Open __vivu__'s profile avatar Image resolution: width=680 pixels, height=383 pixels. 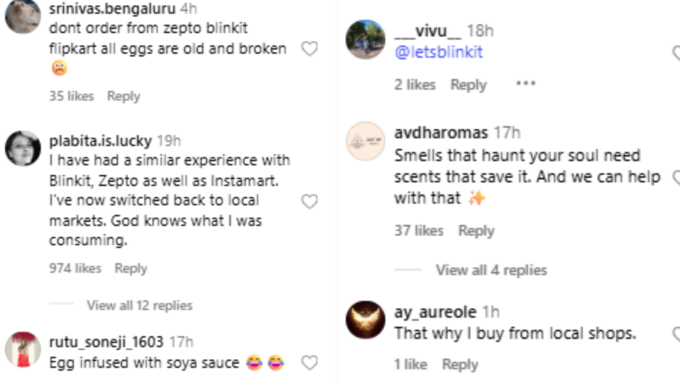tap(365, 39)
